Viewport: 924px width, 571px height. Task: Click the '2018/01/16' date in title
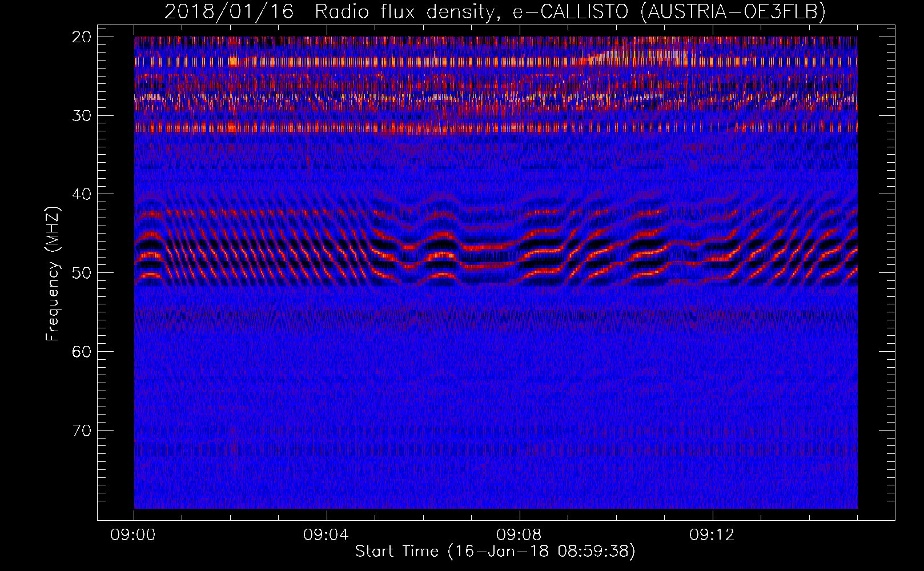pos(229,11)
